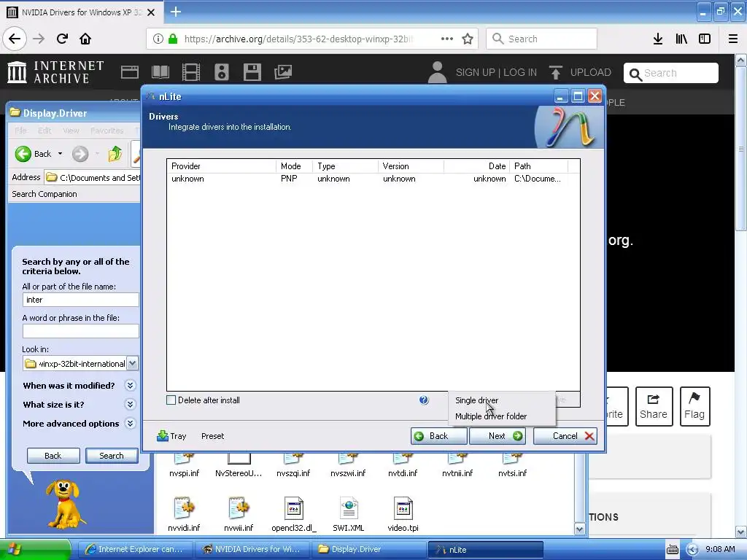Open nLite drivers help icon
This screenshot has height=560, width=747.
tap(424, 400)
